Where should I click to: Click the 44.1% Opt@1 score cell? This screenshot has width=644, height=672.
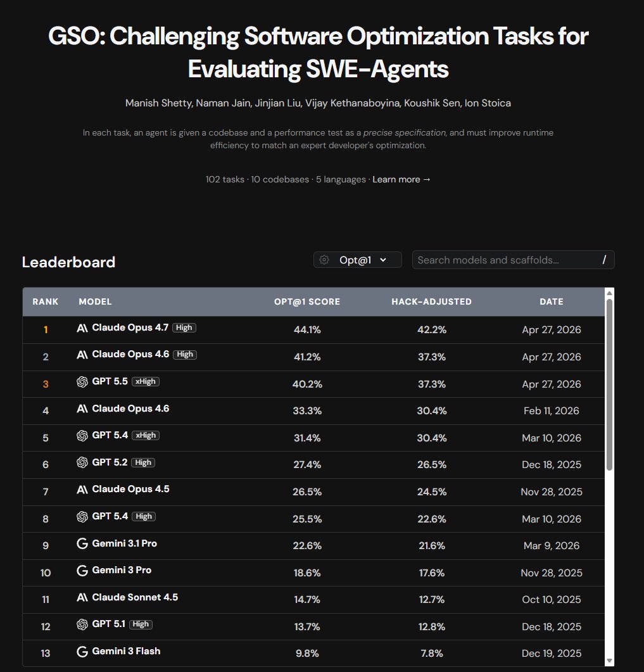coord(307,329)
